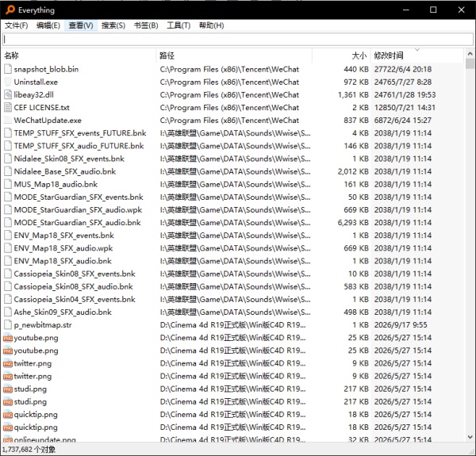This screenshot has width=476, height=456.
Task: Select the Nidalee_Base_SFX_audio.bnk file name
Action: pos(65,171)
